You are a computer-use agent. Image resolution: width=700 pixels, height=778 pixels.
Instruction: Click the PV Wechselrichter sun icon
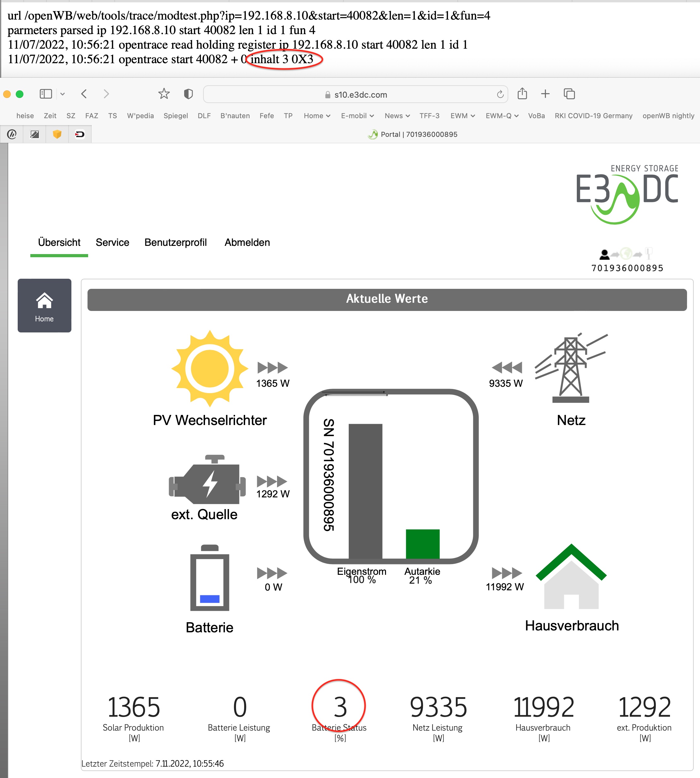coord(210,368)
